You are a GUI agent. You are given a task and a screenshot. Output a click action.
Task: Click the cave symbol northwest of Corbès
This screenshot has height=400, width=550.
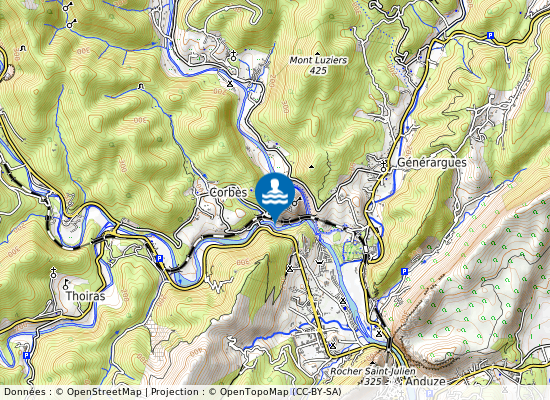point(141,86)
